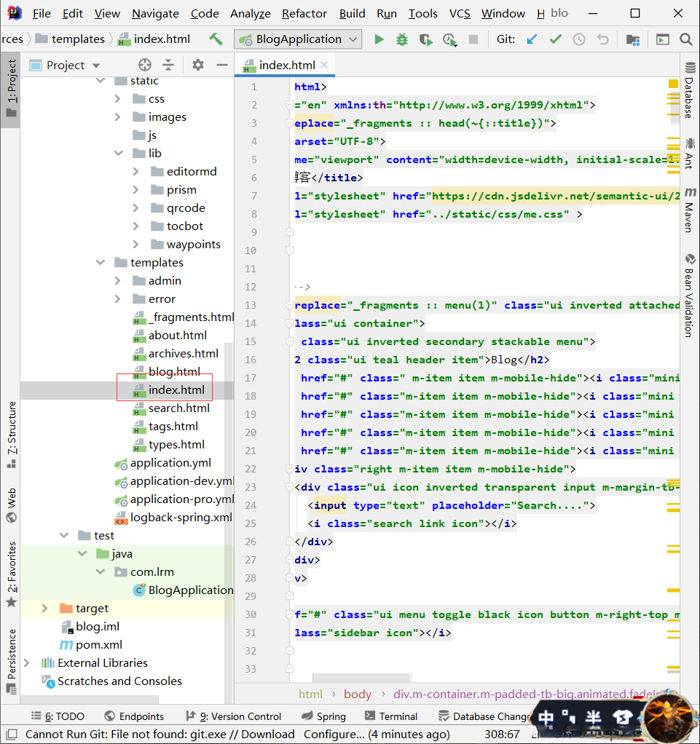Viewport: 700px width, 744px height.
Task: Click Git update project arrow
Action: point(532,39)
